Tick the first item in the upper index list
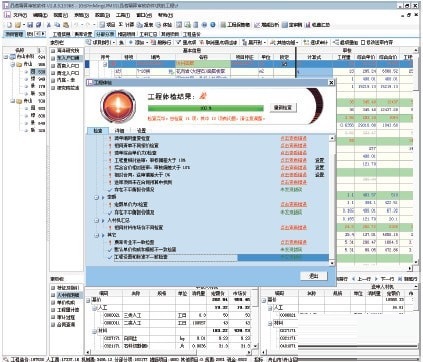 [x=53, y=51]
